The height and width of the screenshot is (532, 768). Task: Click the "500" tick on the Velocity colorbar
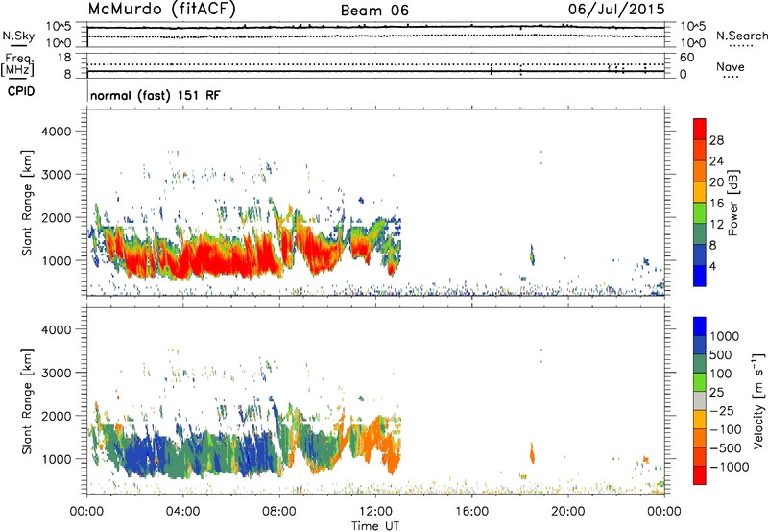pyautogui.click(x=721, y=355)
